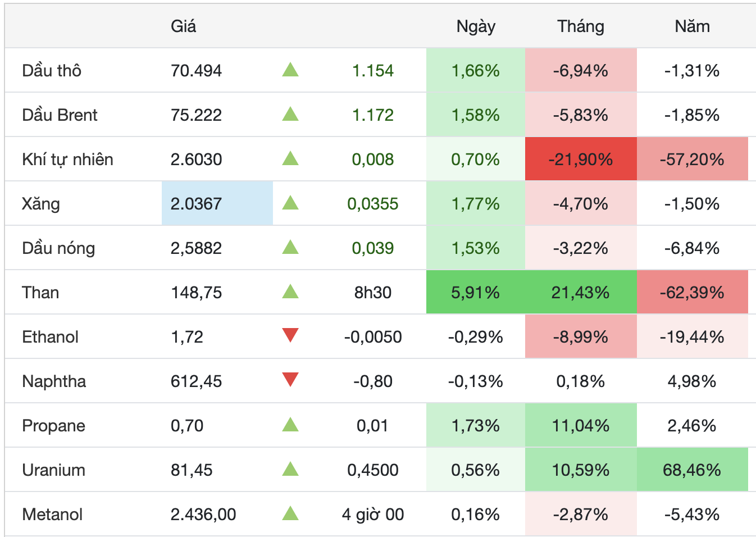
Task: Click the -3,22% monthly cell for Dầu nóng
Action: (581, 248)
